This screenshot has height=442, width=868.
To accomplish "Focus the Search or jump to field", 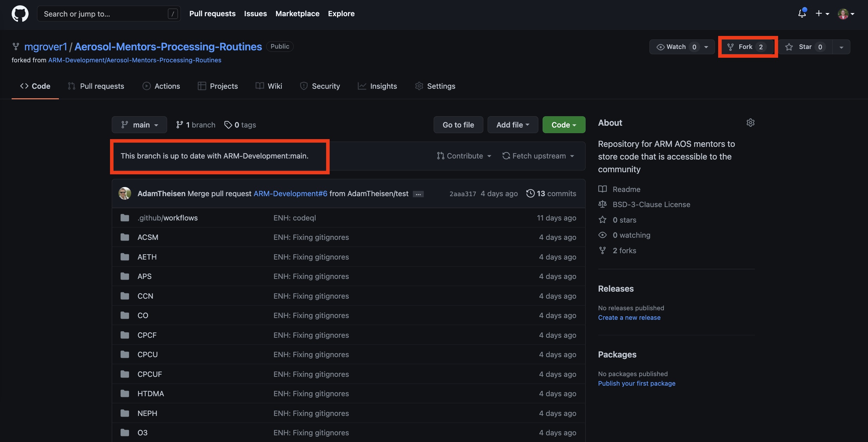I will (109, 14).
